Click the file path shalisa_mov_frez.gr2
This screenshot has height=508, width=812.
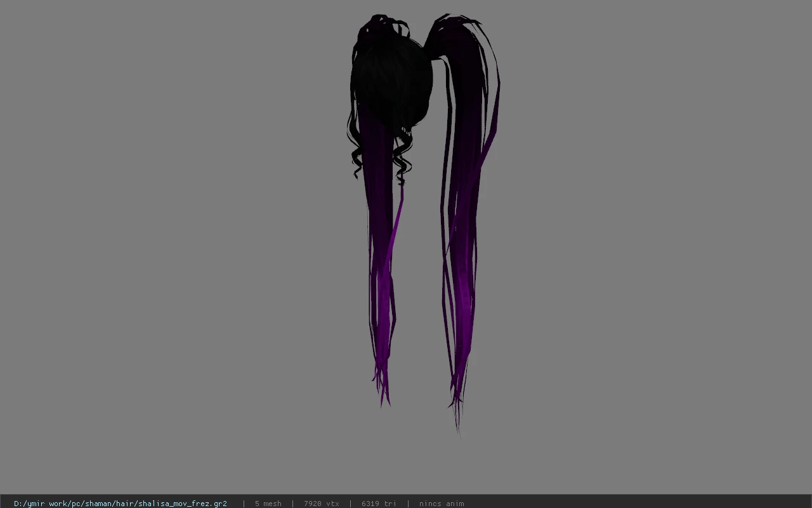121,503
